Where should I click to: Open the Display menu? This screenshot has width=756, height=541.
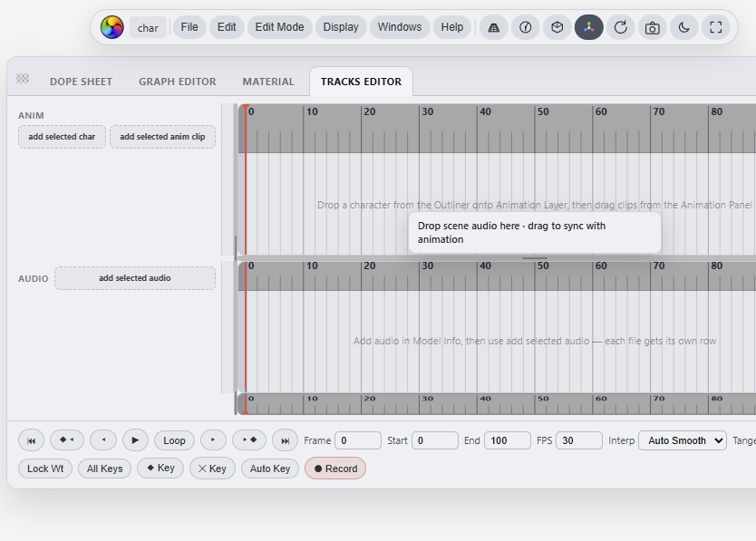tap(341, 27)
